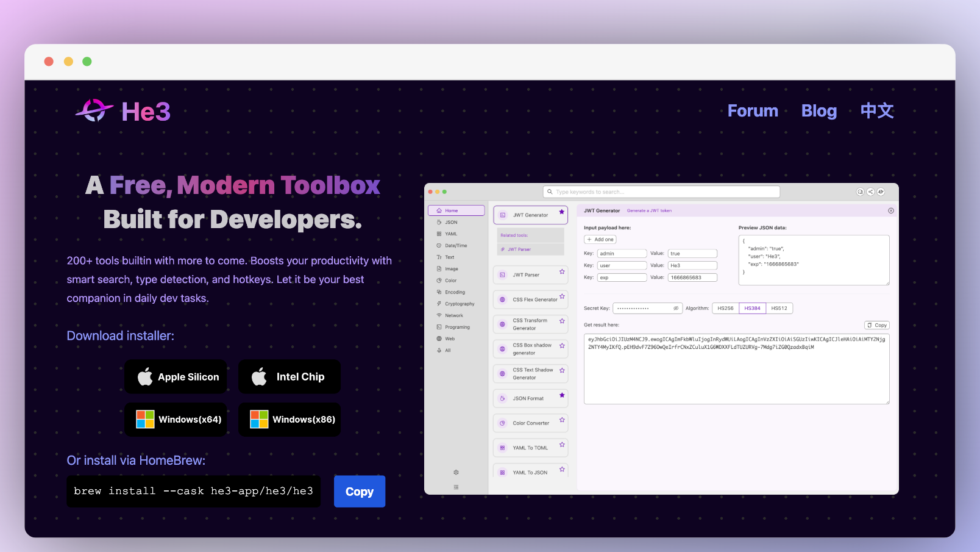
Task: Select the HS256 algorithm option
Action: (725, 308)
